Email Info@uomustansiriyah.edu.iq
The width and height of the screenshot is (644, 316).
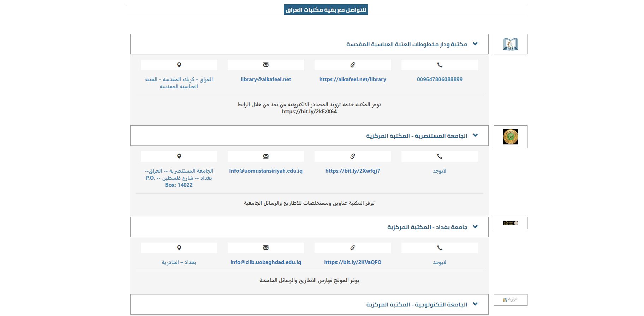pyautogui.click(x=266, y=171)
